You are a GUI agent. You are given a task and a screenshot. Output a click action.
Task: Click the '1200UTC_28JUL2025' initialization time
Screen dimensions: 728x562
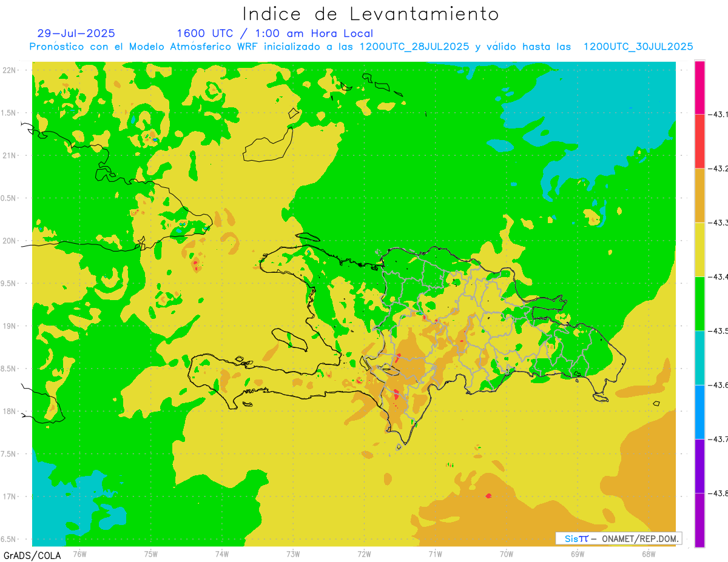(x=414, y=47)
